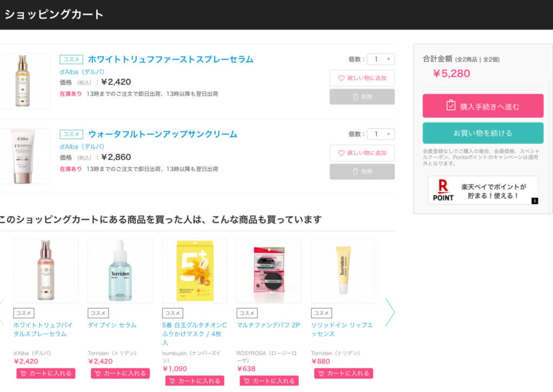Click the ショッピングカート page title
The image size is (553, 392).
54,15
